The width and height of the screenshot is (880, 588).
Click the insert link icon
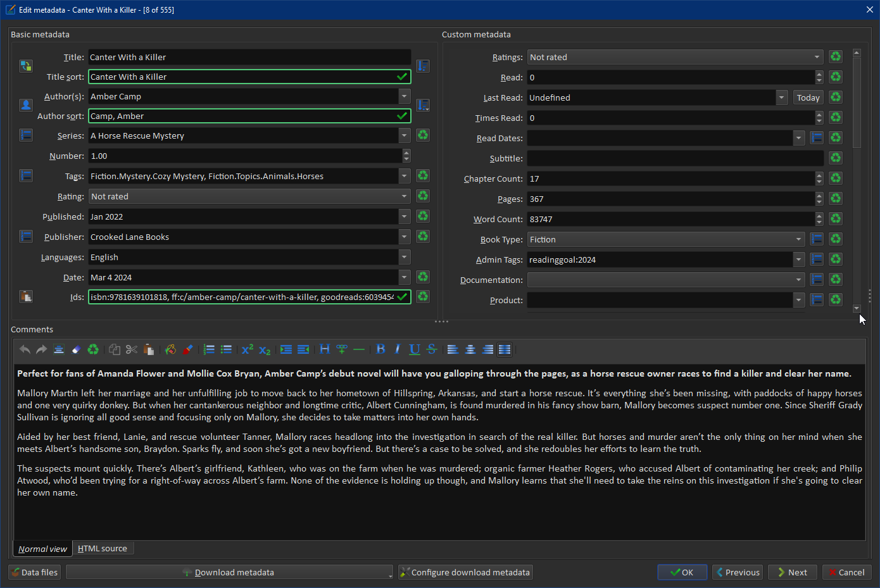tap(342, 349)
